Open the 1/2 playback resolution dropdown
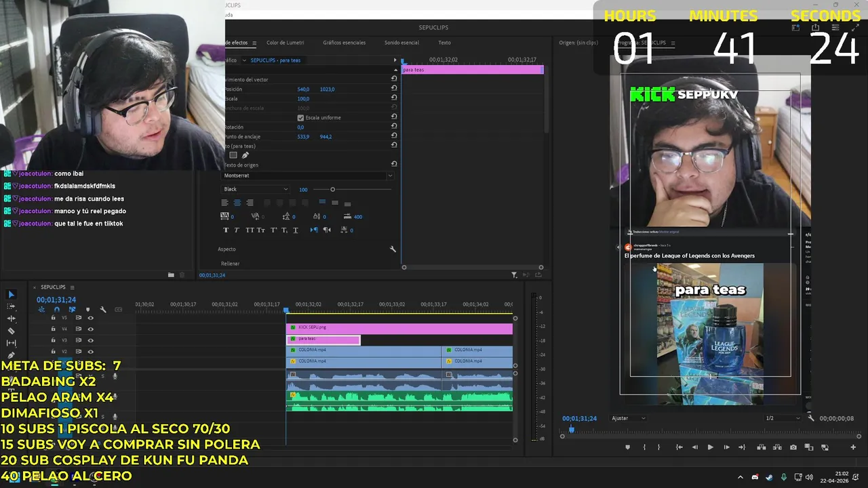 pyautogui.click(x=783, y=418)
